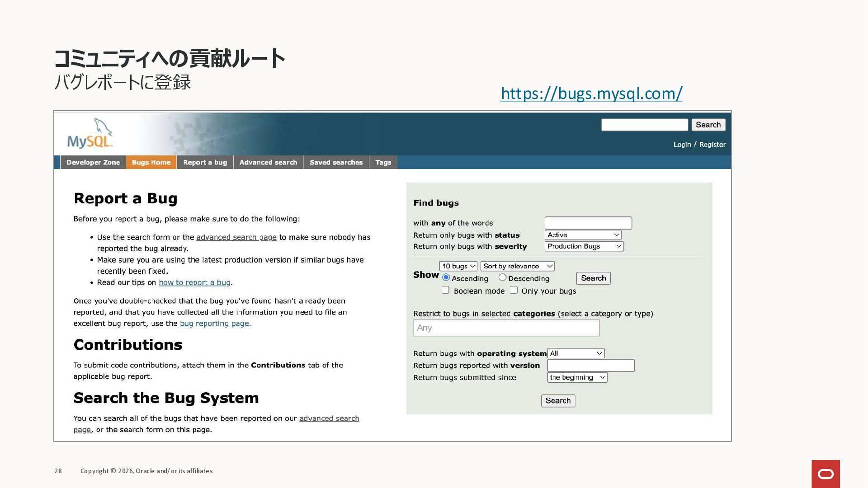Screen dimensions: 868x488
Task: Open the Advanced search tab
Action: tap(268, 162)
